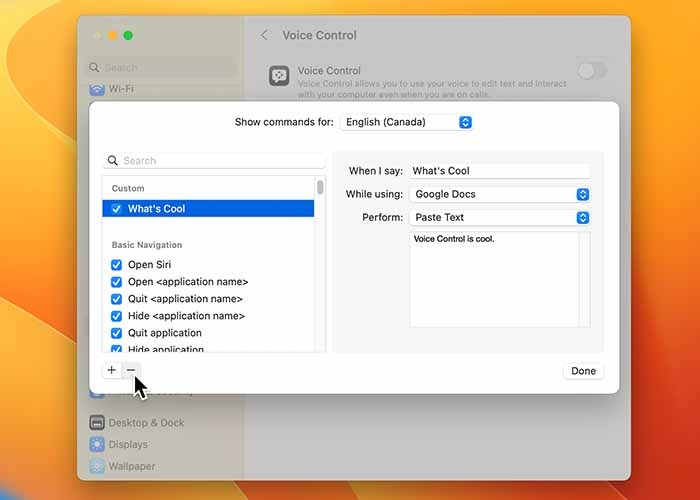This screenshot has width=700, height=500.
Task: Open Wallpaper settings in sidebar
Action: point(122,466)
